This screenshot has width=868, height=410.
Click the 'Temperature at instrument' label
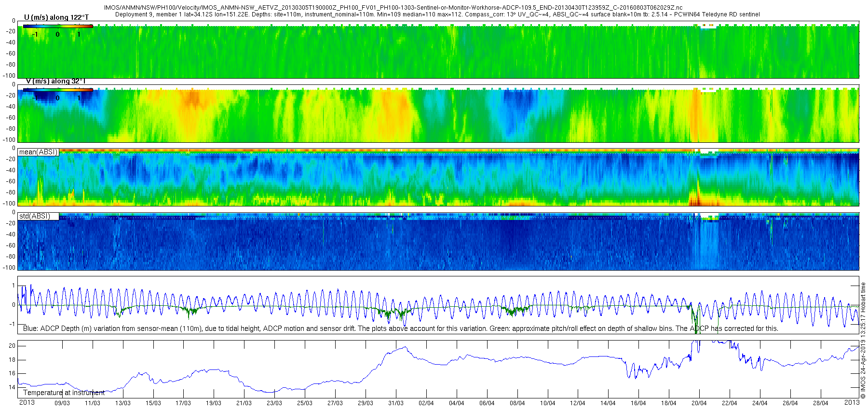click(x=64, y=393)
